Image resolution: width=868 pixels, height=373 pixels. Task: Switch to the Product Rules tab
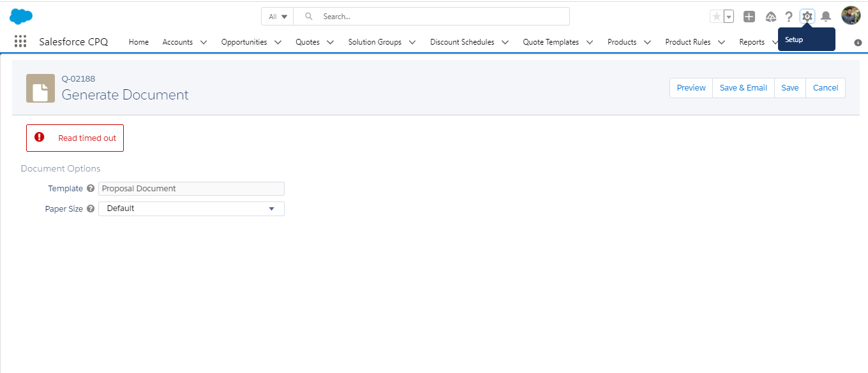pos(687,42)
